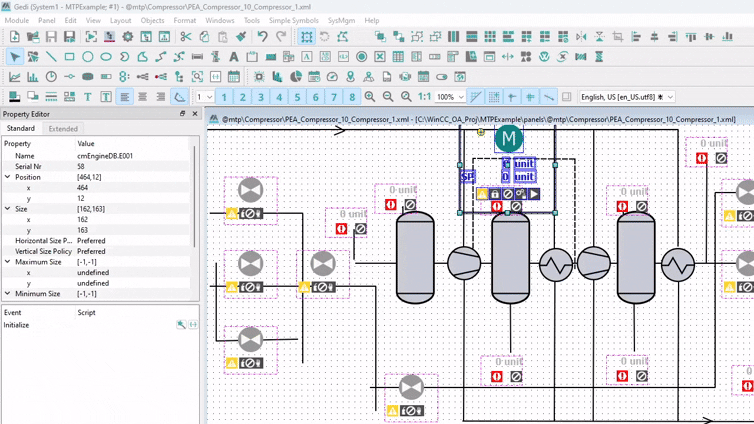This screenshot has height=424, width=754.
Task: Click the Horizontal Size Policy value Preferred
Action: pos(91,240)
